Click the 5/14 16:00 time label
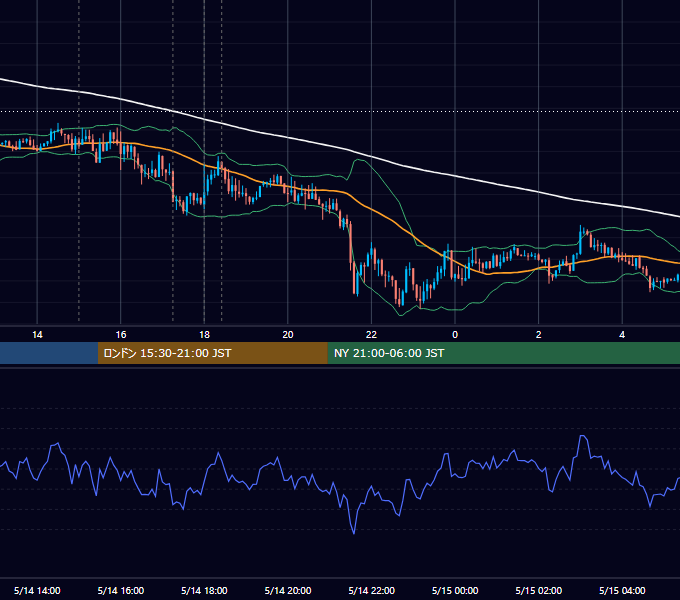The height and width of the screenshot is (600, 680). pyautogui.click(x=121, y=590)
